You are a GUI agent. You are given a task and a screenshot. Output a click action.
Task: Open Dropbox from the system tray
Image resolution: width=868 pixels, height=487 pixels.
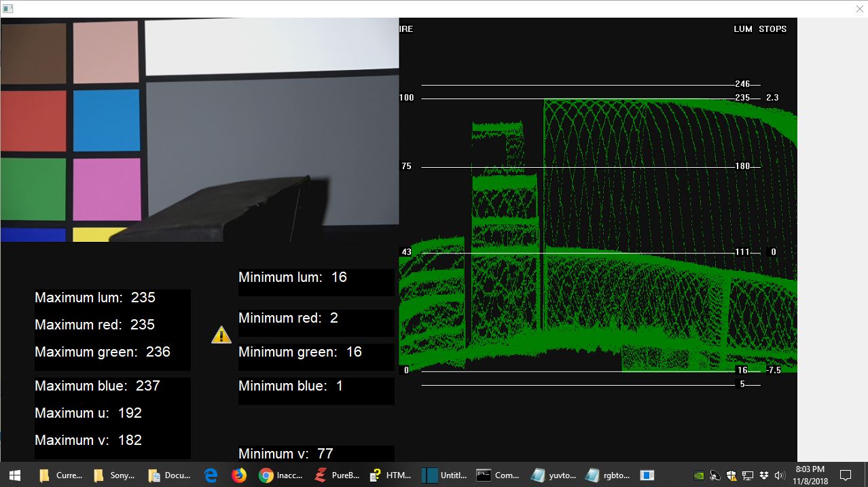pos(763,475)
